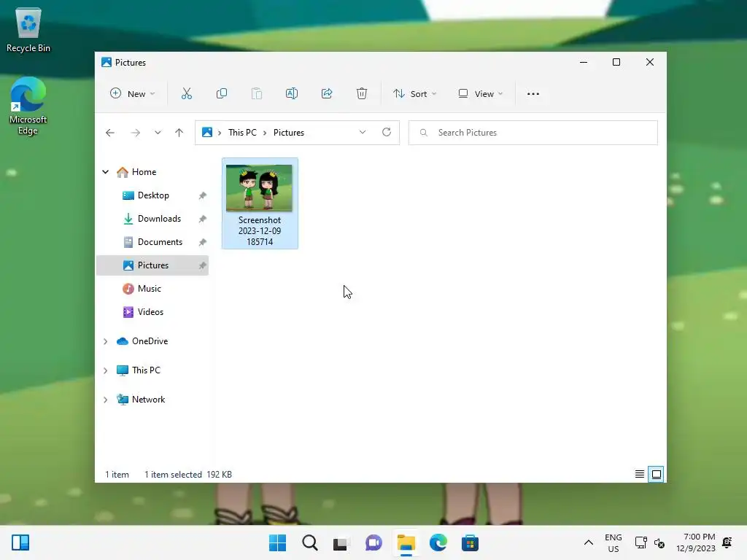Click the Search Pictures field

point(533,133)
